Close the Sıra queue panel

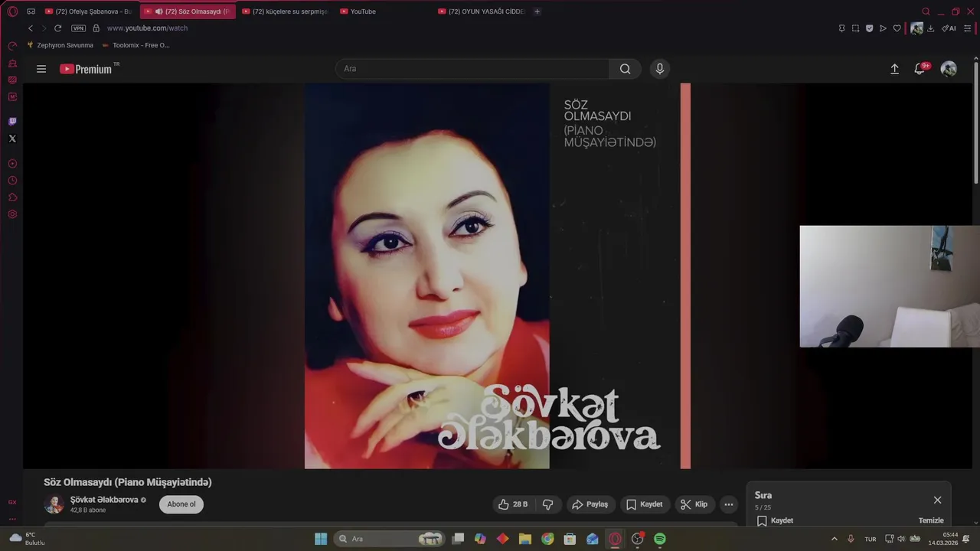point(937,500)
